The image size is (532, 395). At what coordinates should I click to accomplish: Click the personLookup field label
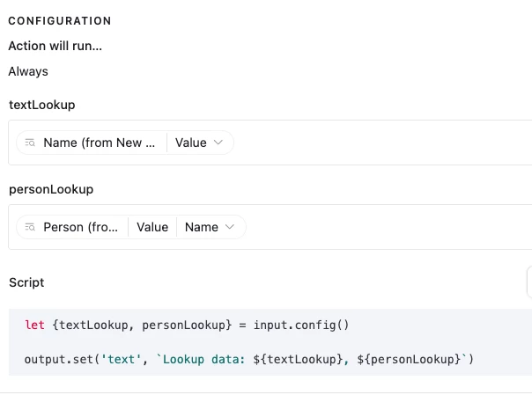click(51, 189)
